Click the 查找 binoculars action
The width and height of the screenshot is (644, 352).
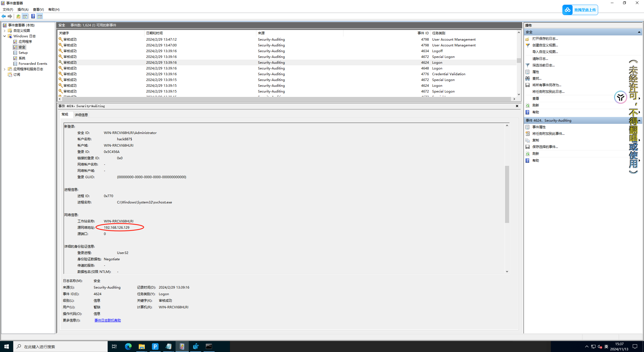pos(528,79)
